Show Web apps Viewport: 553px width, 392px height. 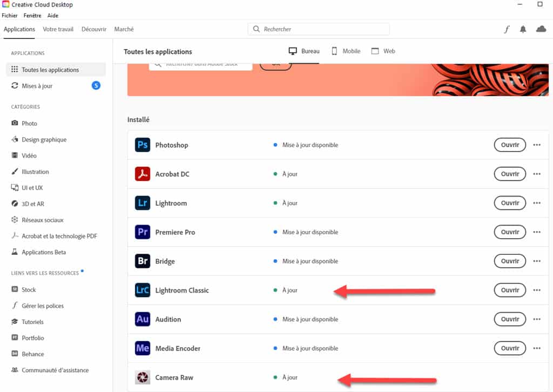[383, 51]
